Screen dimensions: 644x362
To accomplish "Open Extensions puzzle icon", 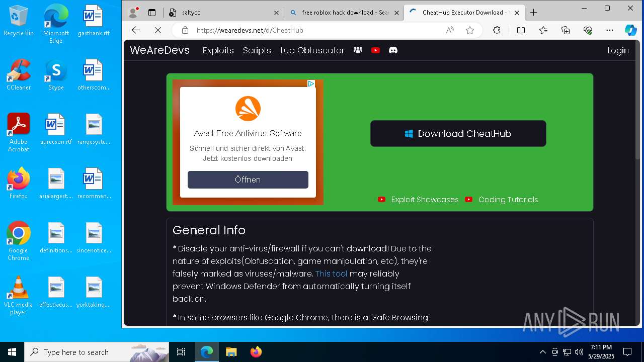I will [x=497, y=30].
